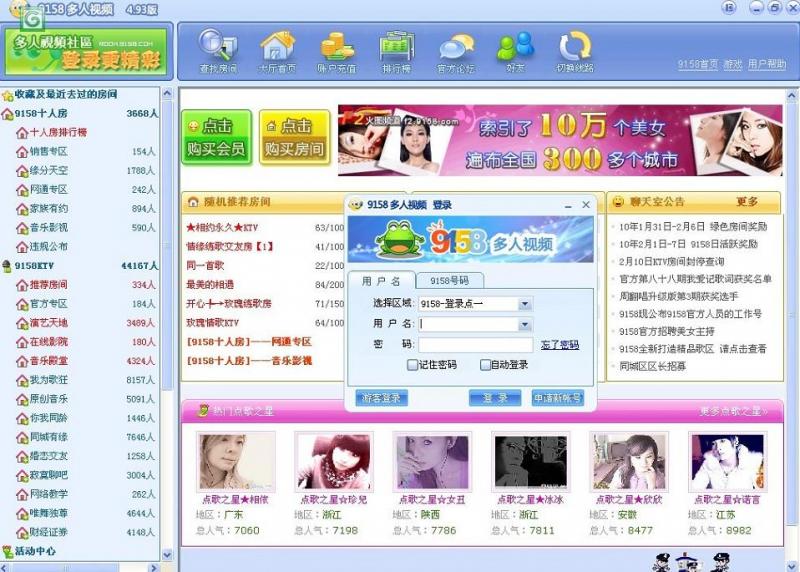Switch to the 用户名 login tab

pos(381,281)
